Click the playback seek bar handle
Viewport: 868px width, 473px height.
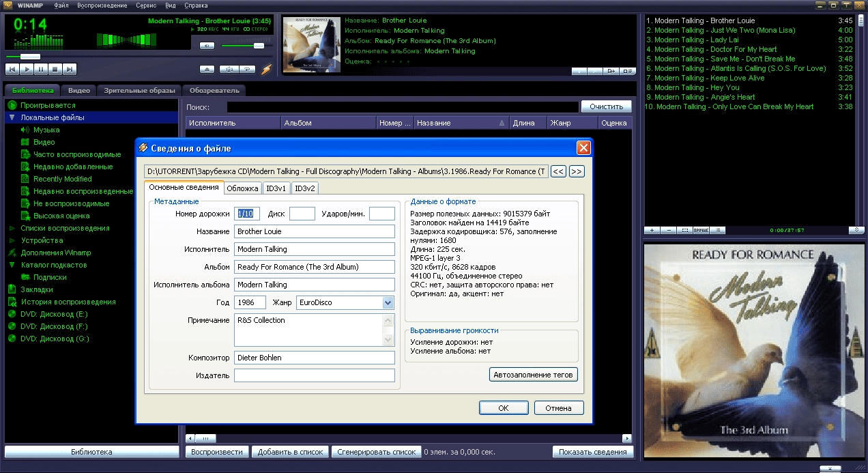point(30,57)
